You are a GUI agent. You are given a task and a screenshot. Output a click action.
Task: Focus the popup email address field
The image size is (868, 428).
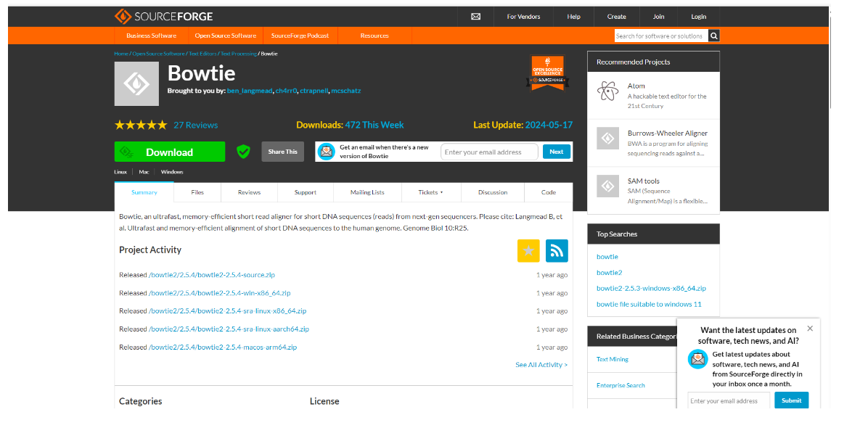pyautogui.click(x=729, y=401)
